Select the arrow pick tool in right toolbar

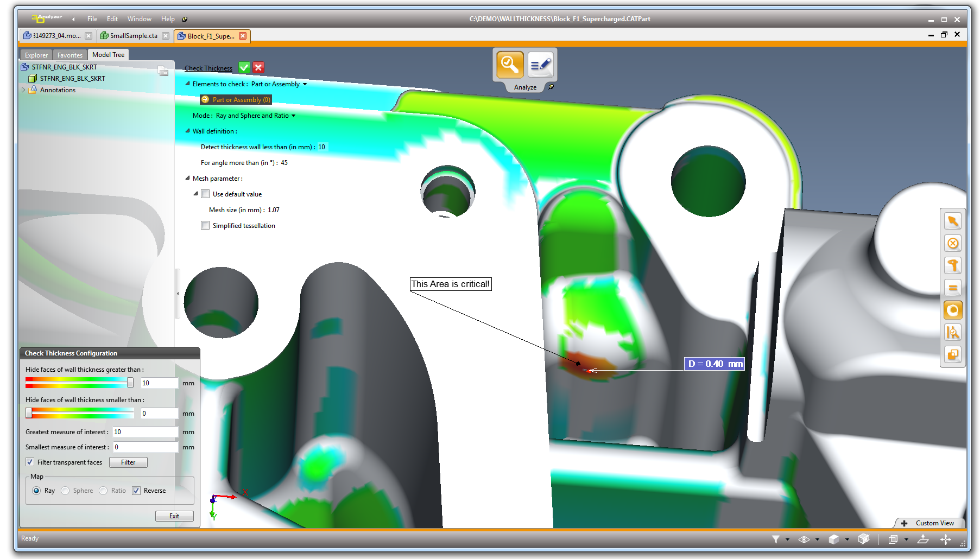click(953, 221)
